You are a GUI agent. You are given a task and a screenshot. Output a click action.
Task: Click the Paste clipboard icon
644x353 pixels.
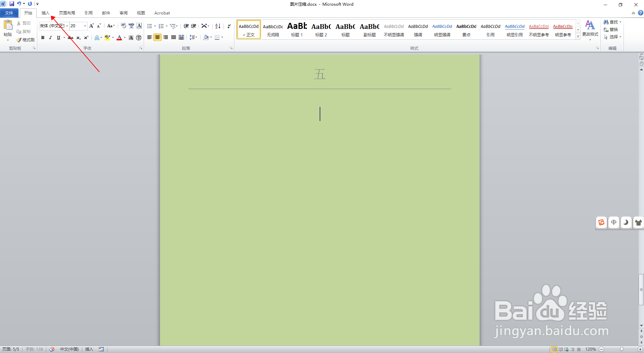(8, 25)
